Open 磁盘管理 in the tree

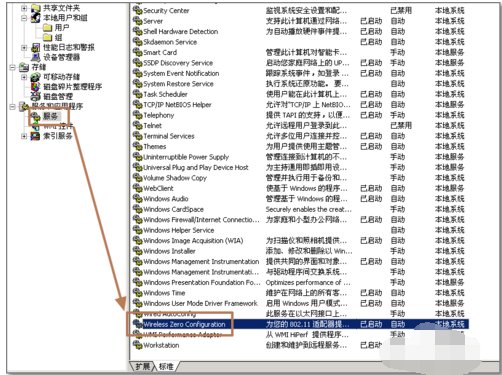click(58, 97)
